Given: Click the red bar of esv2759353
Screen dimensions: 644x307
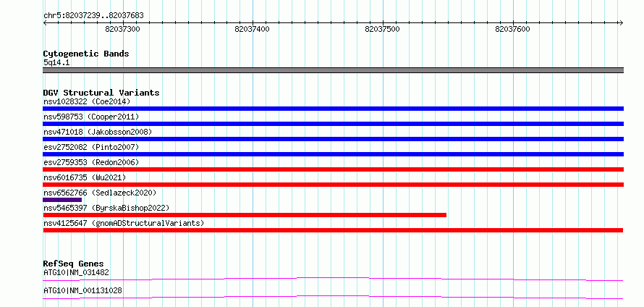Looking at the screenshot, I should [333, 169].
